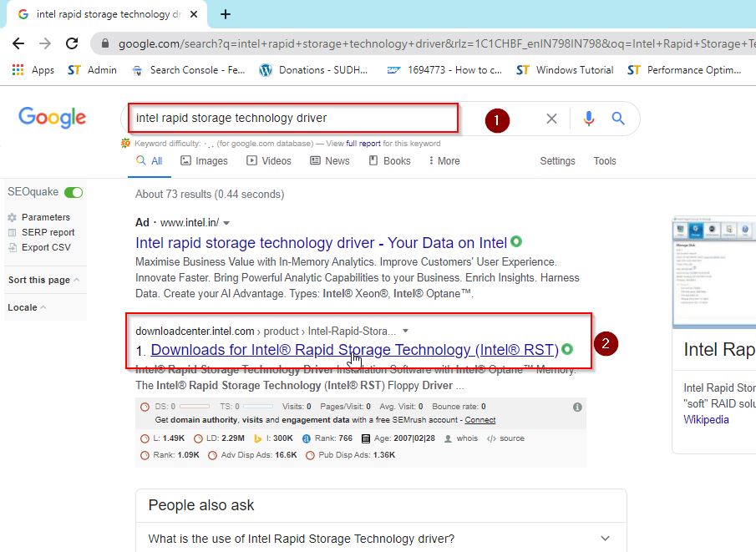Click the blue magnifier search button
Screen dimensions: 756x552
click(x=618, y=118)
